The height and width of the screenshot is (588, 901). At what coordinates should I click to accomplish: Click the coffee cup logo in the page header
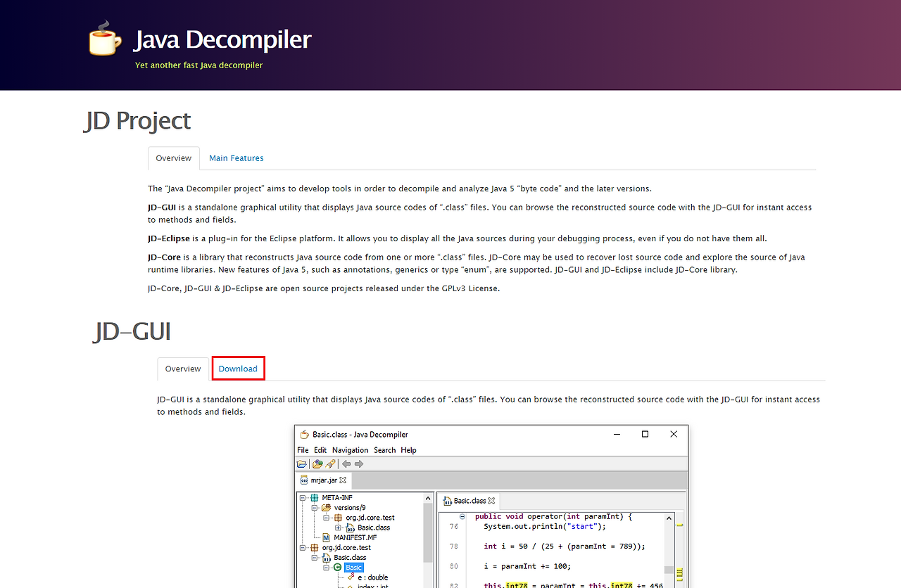(x=105, y=38)
